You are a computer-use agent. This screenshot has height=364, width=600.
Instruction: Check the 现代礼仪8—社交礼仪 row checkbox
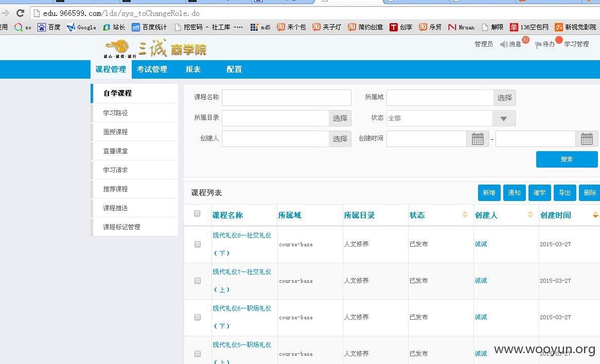(x=198, y=244)
